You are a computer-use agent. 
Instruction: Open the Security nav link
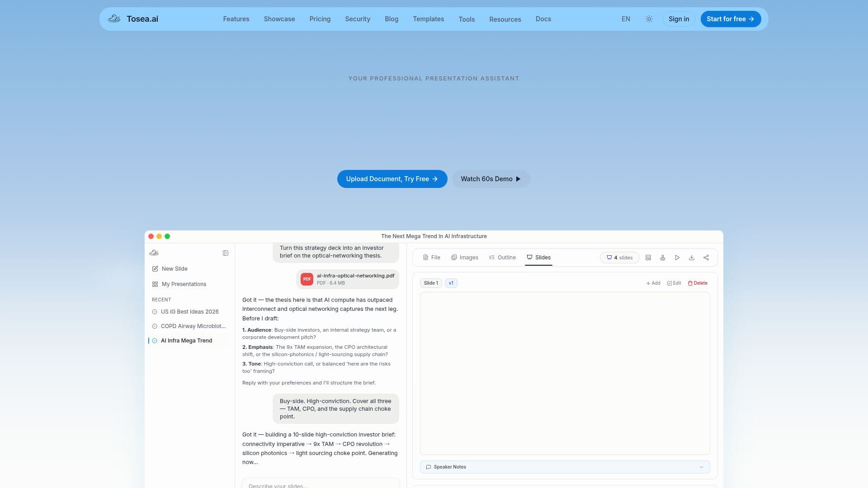coord(358,19)
